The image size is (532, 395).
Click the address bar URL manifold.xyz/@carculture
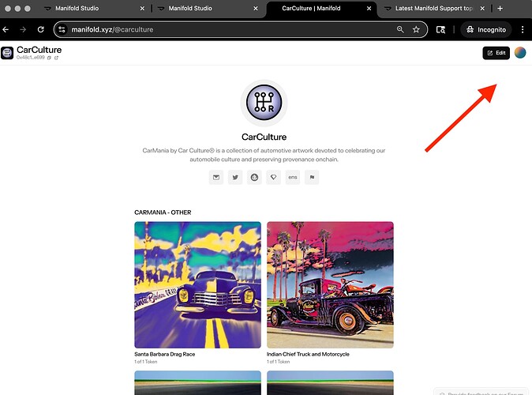[112, 29]
